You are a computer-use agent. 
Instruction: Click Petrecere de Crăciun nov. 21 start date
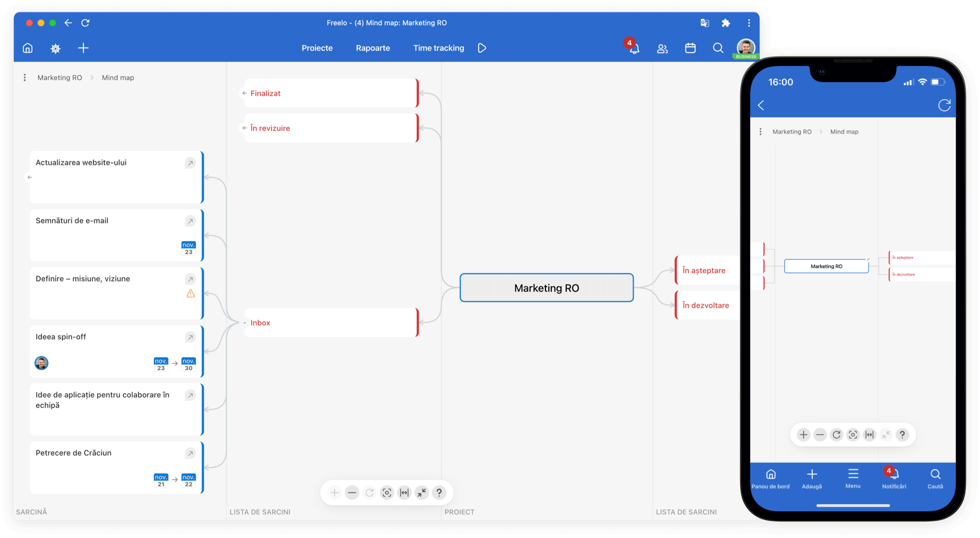click(161, 481)
